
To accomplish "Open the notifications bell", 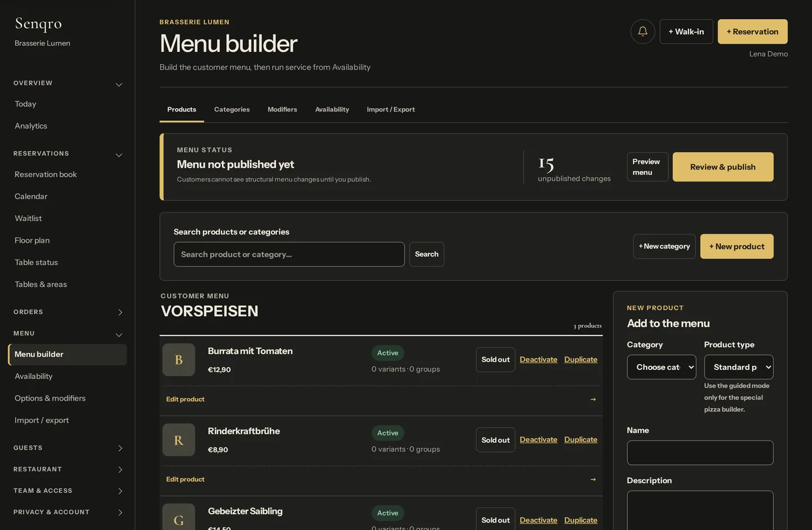I will click(642, 32).
